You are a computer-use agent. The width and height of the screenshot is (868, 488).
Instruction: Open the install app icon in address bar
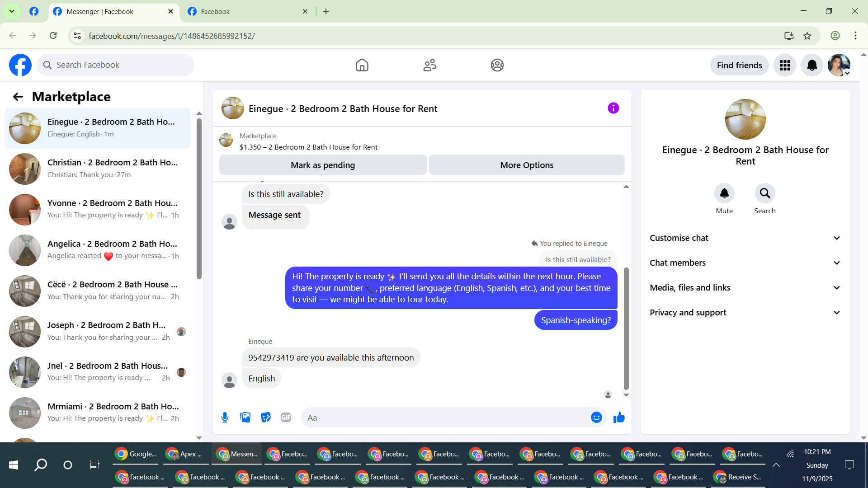[789, 36]
